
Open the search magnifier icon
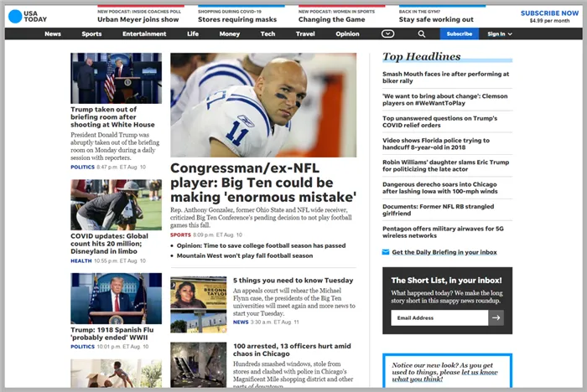[x=422, y=34]
